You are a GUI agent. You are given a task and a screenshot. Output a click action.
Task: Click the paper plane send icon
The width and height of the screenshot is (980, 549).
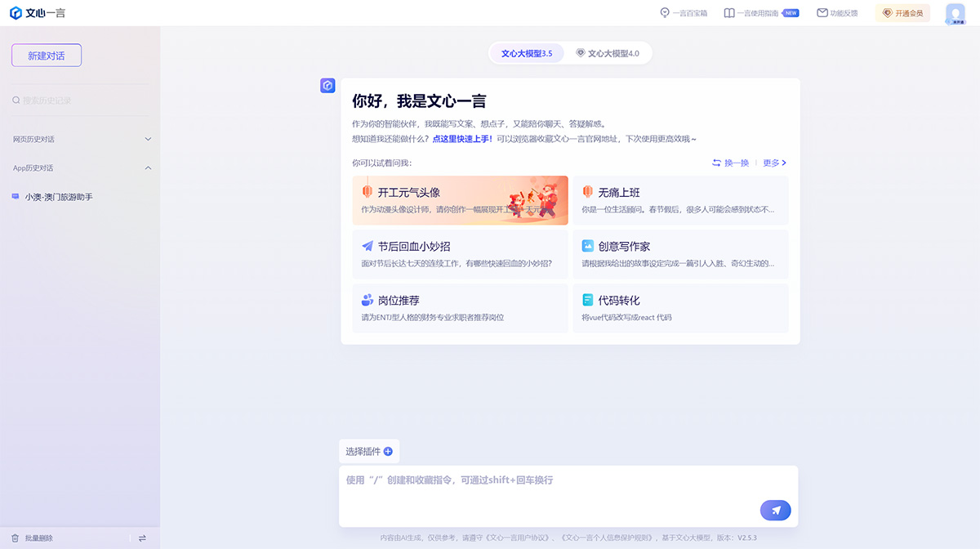pos(774,510)
